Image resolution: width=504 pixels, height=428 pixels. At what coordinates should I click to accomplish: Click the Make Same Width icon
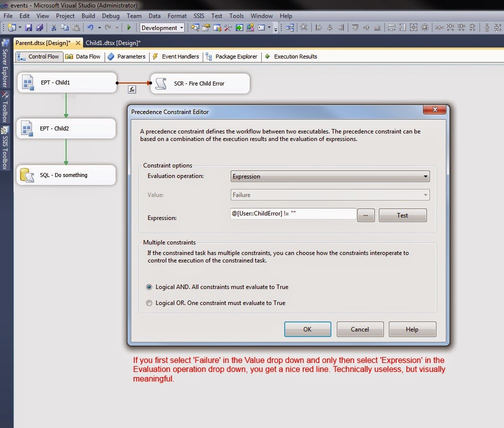click(391, 27)
